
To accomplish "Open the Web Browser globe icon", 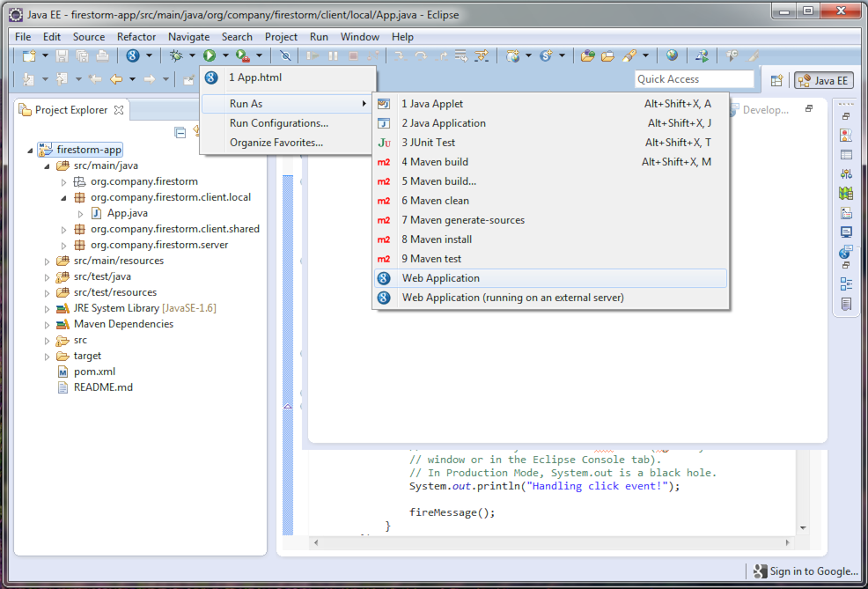I will click(672, 55).
